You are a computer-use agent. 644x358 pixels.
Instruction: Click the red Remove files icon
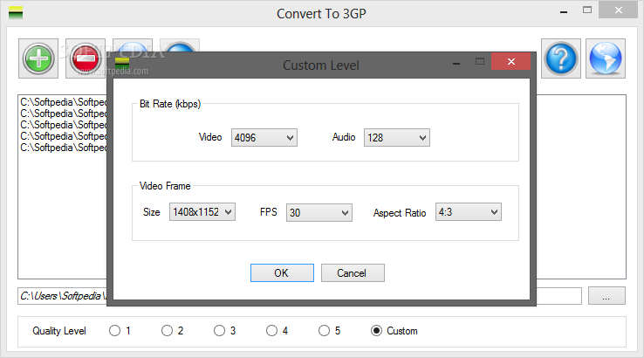86,59
